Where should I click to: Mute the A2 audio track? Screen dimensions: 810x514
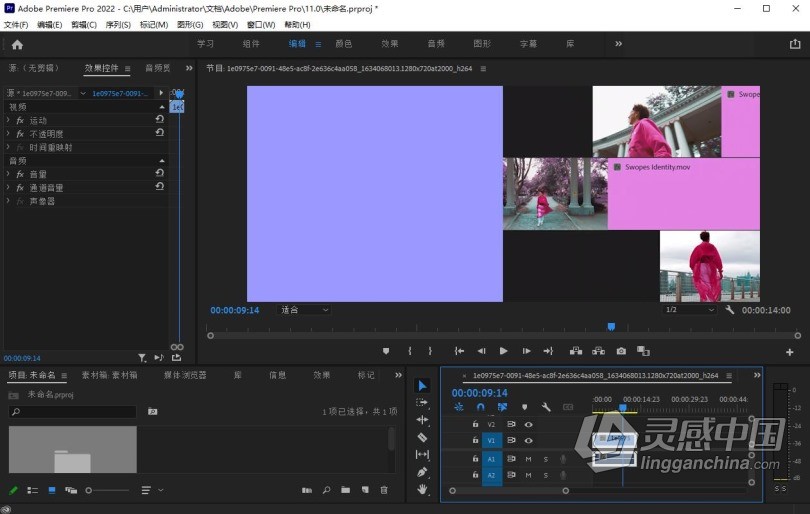click(x=528, y=475)
